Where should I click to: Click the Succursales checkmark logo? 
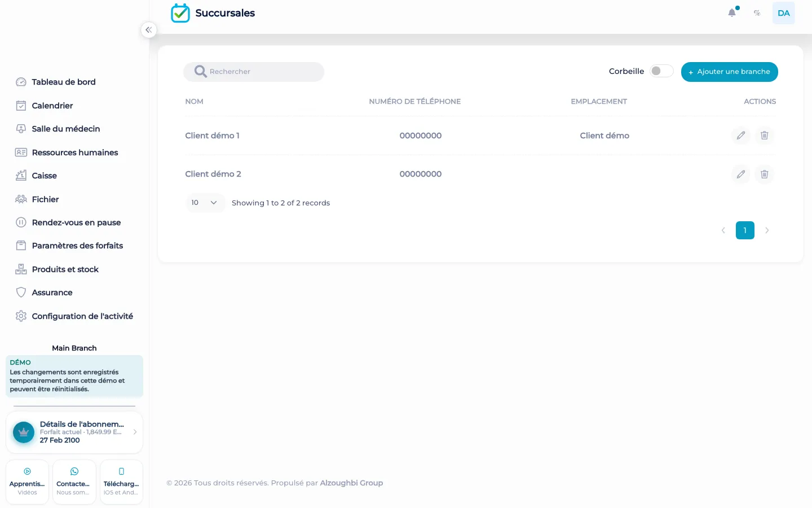(x=180, y=13)
